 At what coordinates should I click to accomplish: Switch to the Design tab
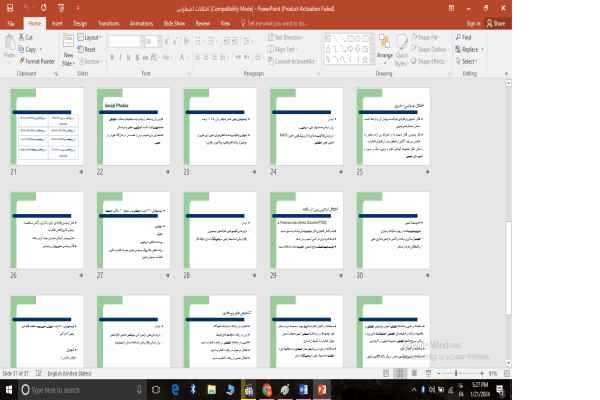tap(80, 21)
